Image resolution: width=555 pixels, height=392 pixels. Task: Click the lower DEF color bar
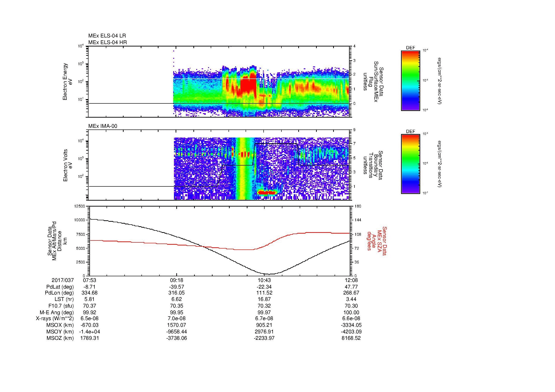coord(410,164)
